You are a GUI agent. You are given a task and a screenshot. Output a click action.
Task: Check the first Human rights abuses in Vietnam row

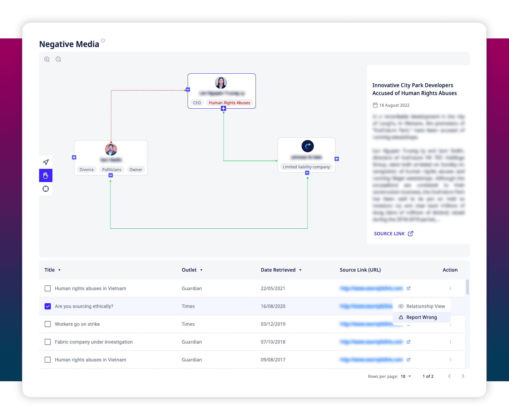pos(48,288)
